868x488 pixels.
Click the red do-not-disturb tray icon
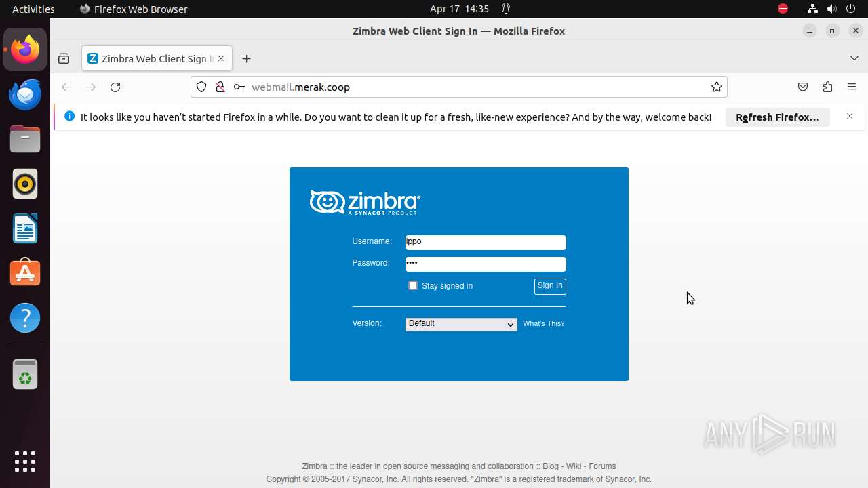click(783, 9)
